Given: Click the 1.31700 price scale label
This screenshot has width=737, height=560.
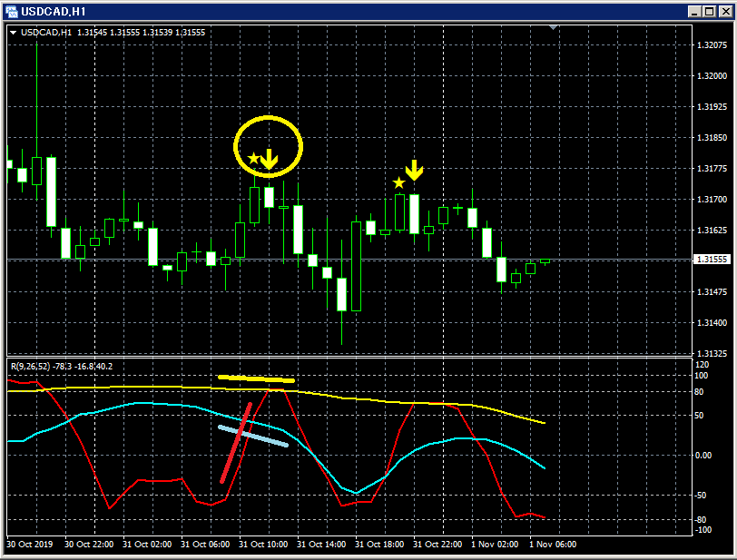Looking at the screenshot, I should (712, 200).
